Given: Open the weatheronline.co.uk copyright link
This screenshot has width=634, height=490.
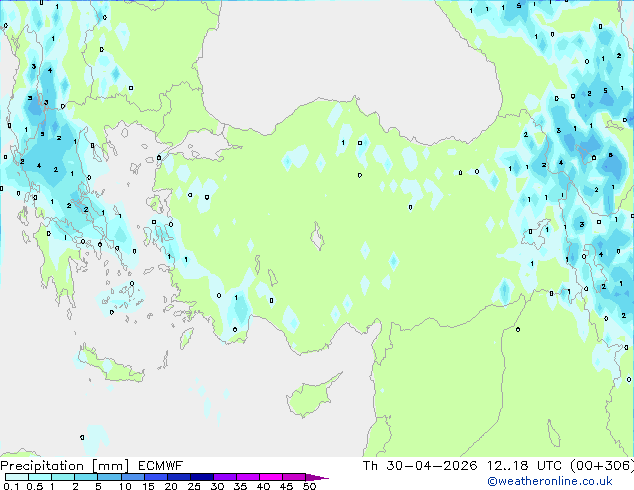Looking at the screenshot, I should [550, 481].
